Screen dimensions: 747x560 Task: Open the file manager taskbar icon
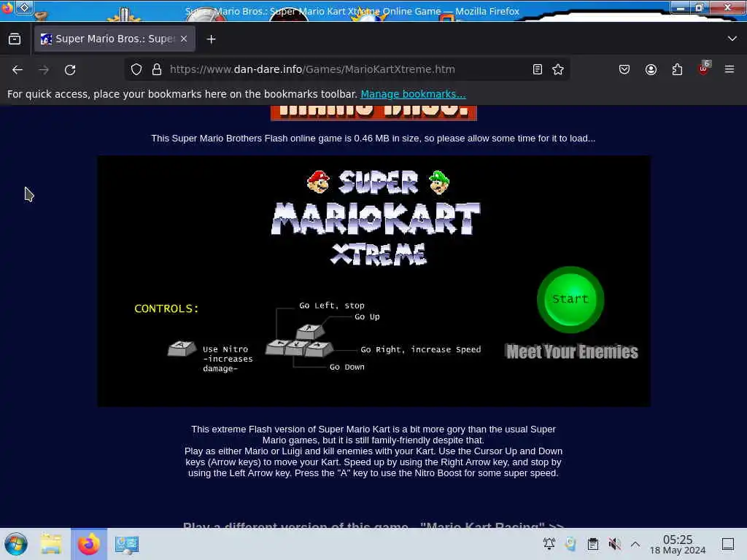[x=51, y=544]
